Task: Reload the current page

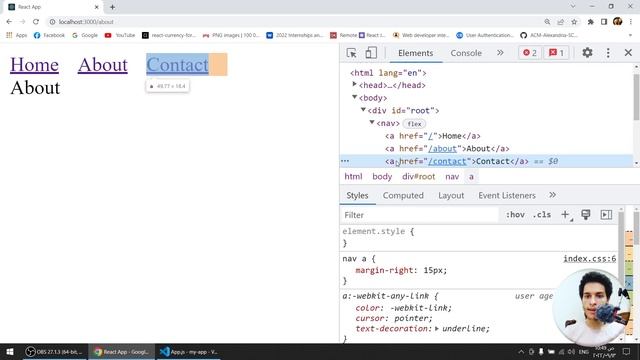Action: (x=36, y=22)
